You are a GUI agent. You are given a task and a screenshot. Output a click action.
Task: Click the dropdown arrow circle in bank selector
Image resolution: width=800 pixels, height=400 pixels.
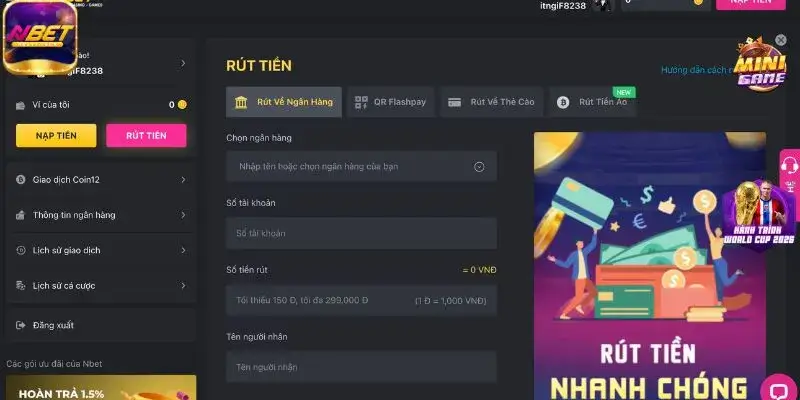coord(479,167)
